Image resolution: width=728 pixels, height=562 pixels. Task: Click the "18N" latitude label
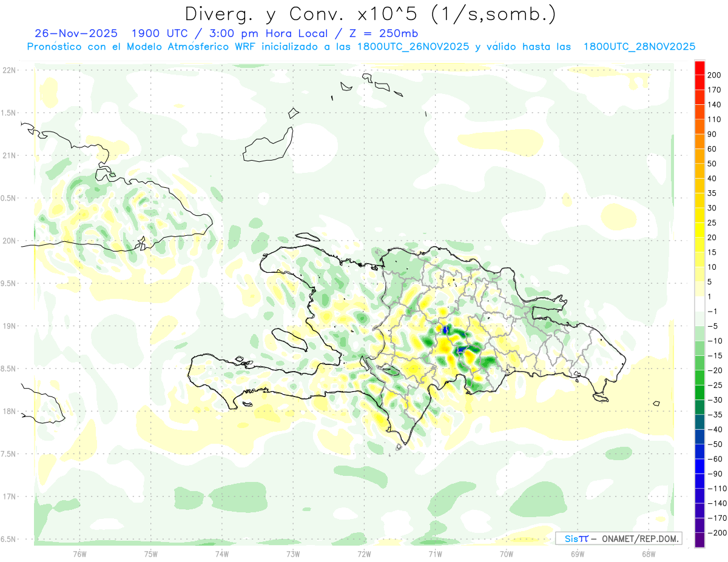click(8, 411)
